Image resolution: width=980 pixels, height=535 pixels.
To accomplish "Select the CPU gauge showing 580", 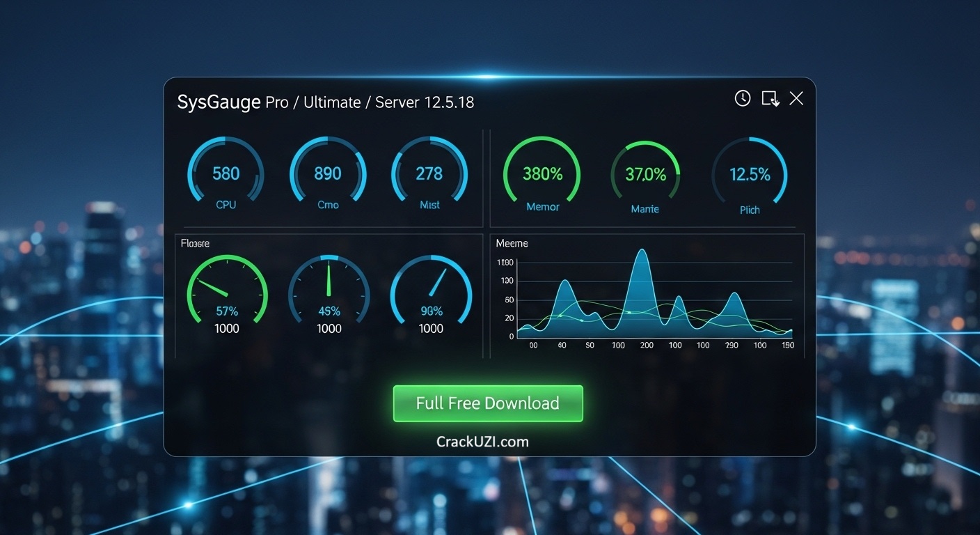I will pos(226,174).
